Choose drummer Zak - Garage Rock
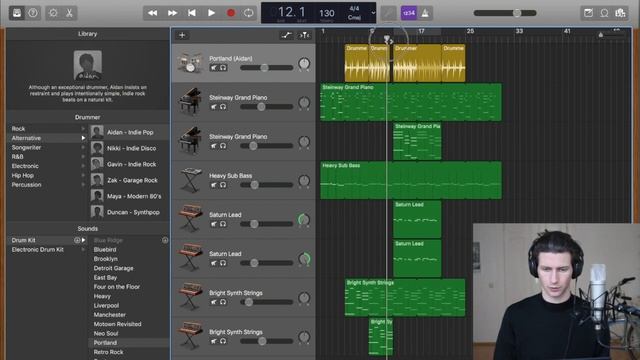 click(x=129, y=180)
